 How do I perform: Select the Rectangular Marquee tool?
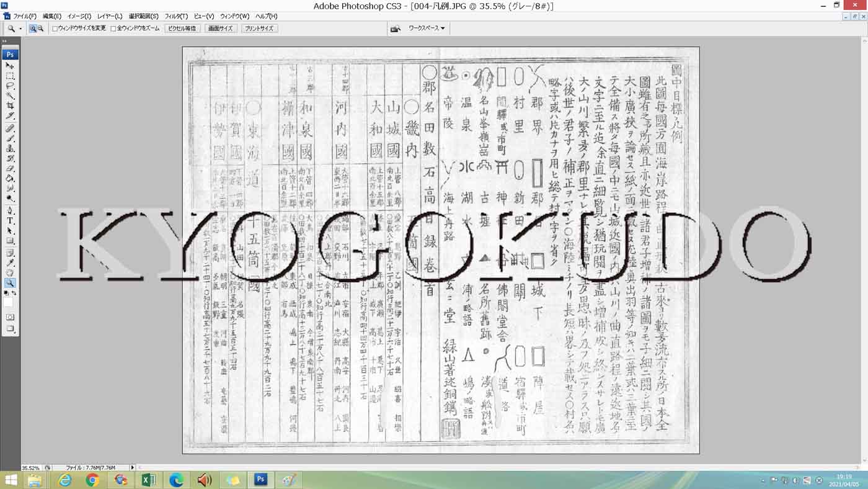[10, 76]
